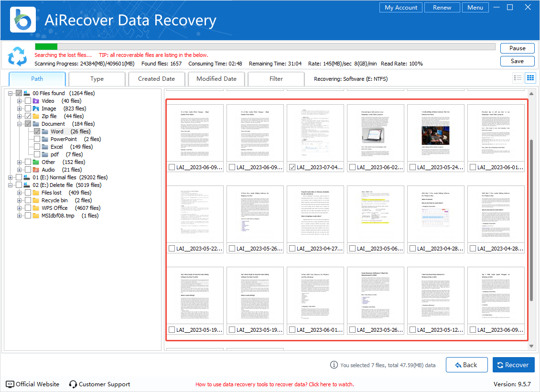Click the AiRecover app logo

pyautogui.click(x=20, y=20)
